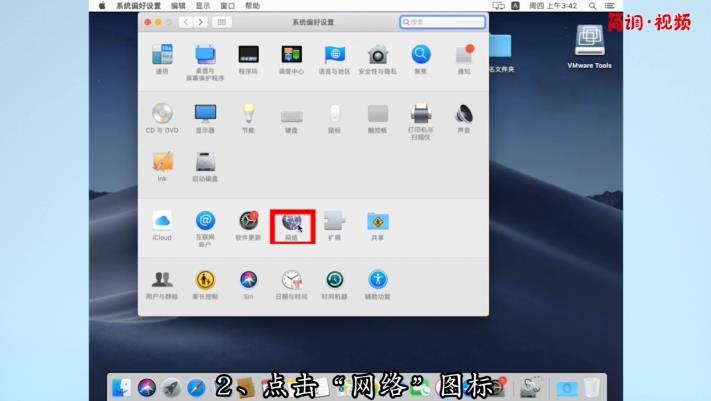Open the 扩展 (Extensions) puzzle pane
The image size is (711, 401).
pyautogui.click(x=334, y=225)
